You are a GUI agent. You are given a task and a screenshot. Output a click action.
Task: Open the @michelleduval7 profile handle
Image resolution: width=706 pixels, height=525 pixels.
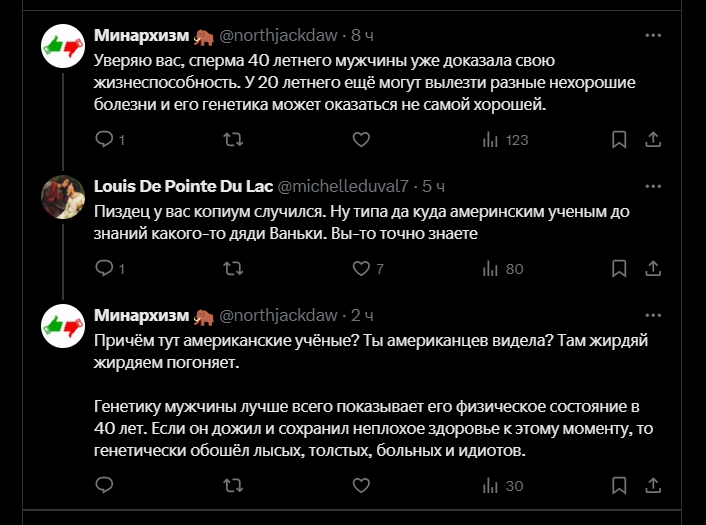tap(343, 186)
